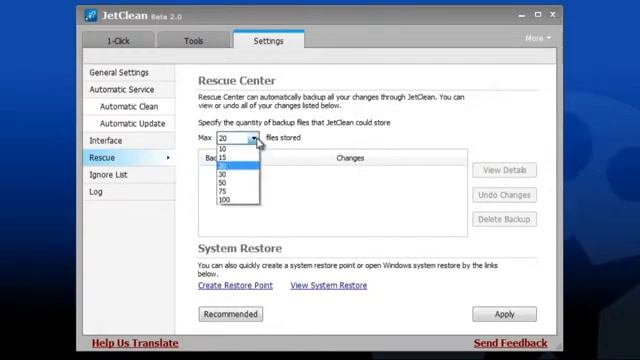Open the View System Restore link
This screenshot has height=360, width=640.
(x=329, y=285)
